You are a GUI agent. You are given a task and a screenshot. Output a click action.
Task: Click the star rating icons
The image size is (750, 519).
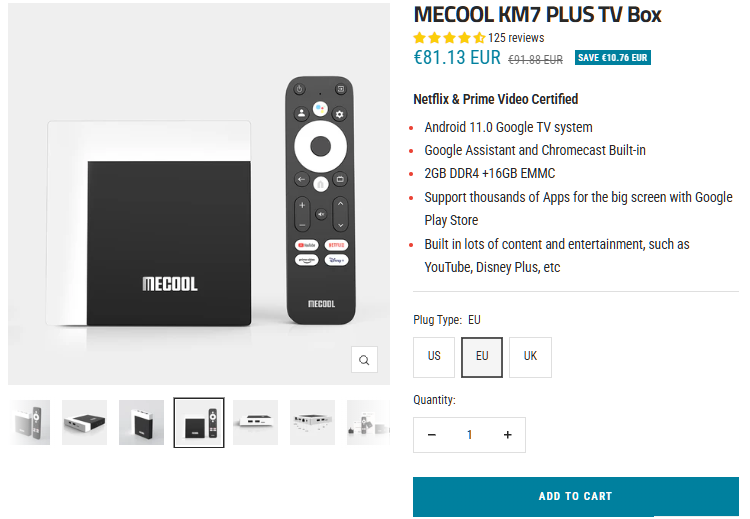pyautogui.click(x=449, y=38)
